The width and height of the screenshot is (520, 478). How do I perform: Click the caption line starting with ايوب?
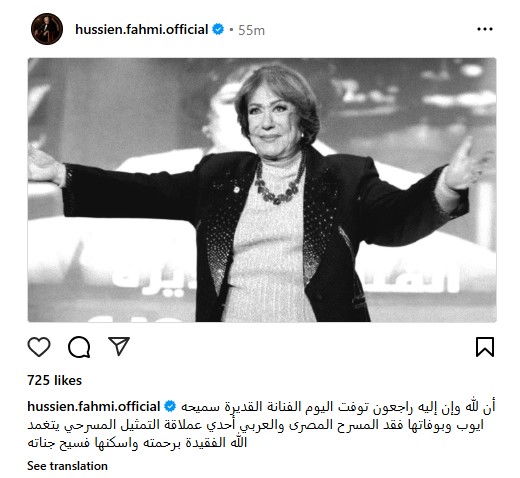click(x=255, y=425)
